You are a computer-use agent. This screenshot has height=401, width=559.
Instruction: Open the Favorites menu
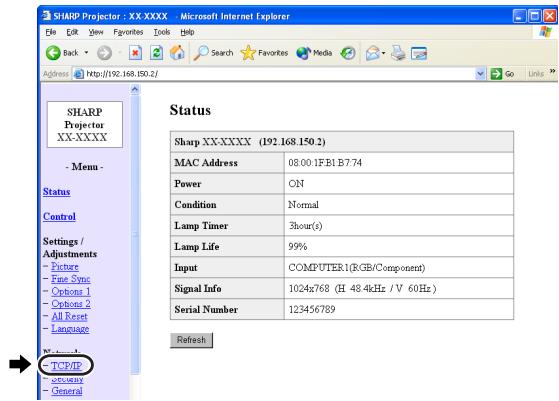click(x=128, y=32)
